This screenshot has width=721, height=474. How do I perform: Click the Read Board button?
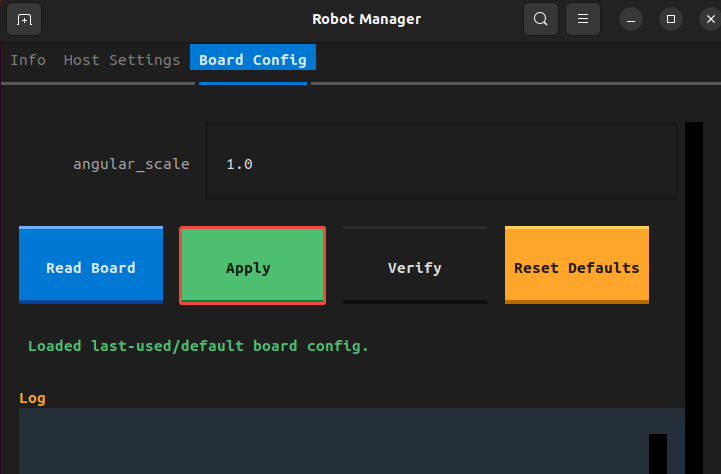tap(91, 265)
